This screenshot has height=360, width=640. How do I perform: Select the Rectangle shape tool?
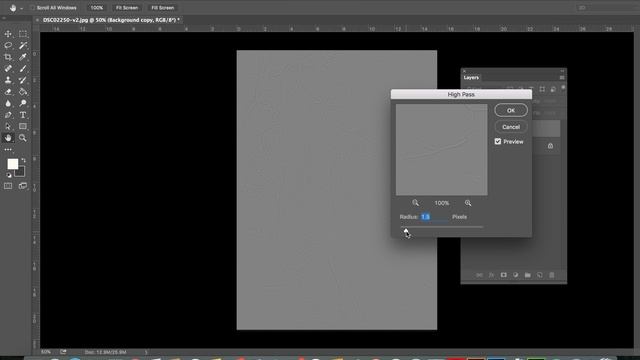(23, 127)
